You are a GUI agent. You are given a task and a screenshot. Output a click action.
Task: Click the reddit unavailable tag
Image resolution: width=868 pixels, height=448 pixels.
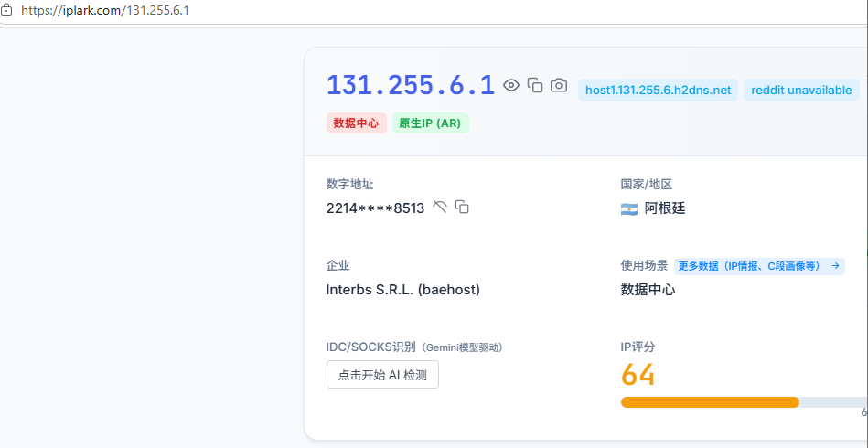click(x=801, y=91)
